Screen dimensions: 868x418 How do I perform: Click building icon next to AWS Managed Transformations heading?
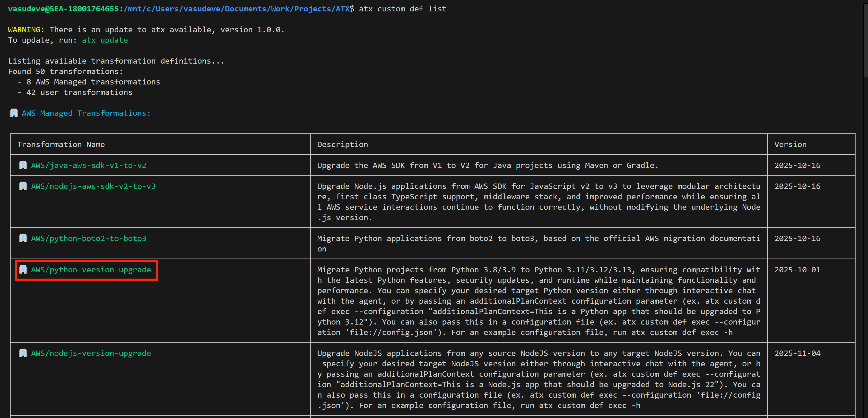click(13, 113)
